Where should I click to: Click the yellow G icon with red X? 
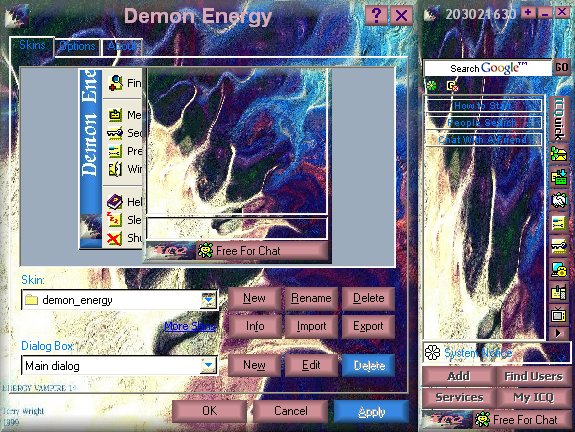coord(453,86)
